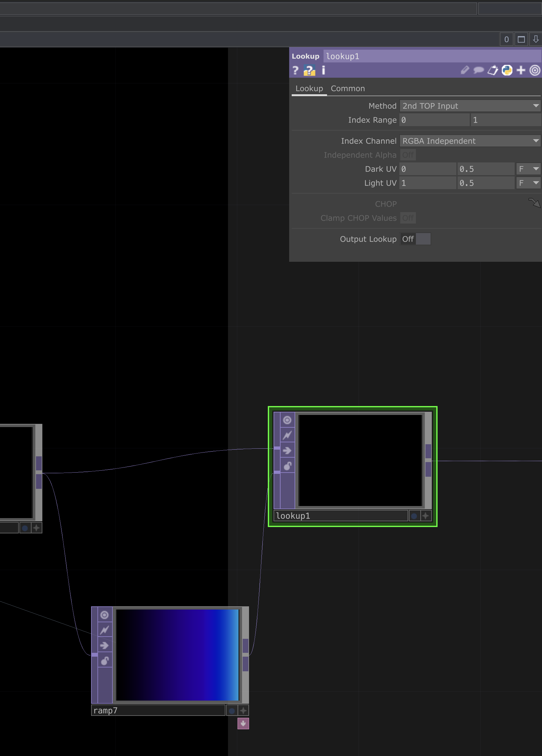Click the CHOP reference arrow button
This screenshot has height=756, width=542.
pyautogui.click(x=534, y=203)
